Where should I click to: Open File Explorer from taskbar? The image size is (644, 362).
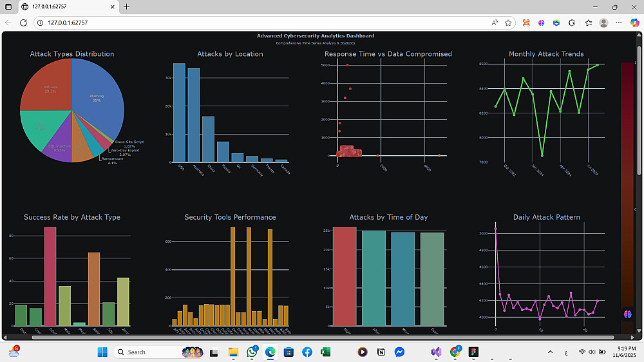click(x=233, y=352)
